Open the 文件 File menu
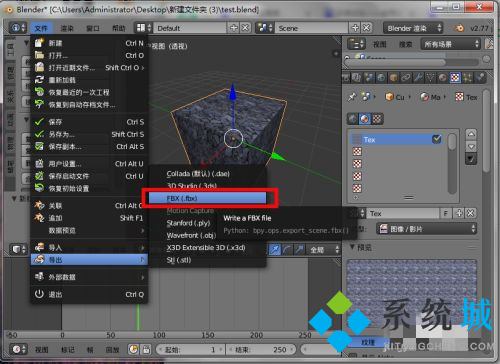Viewport: 500px width, 364px height. coord(41,28)
